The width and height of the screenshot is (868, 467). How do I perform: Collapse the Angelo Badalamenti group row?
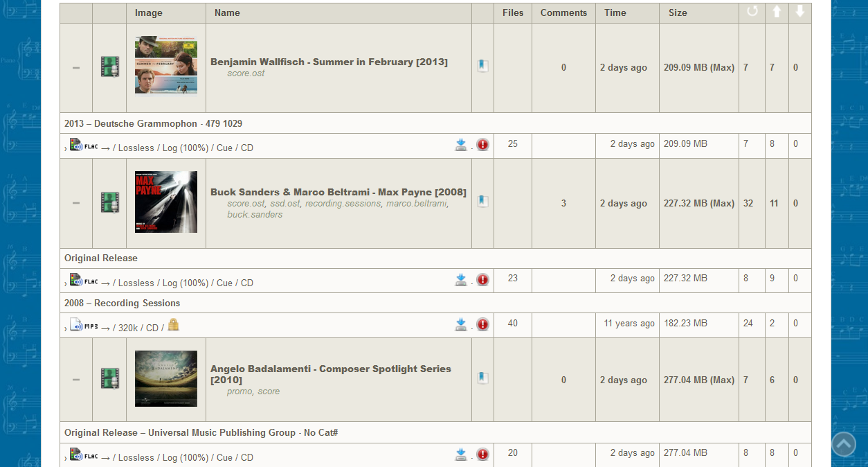[x=76, y=380]
